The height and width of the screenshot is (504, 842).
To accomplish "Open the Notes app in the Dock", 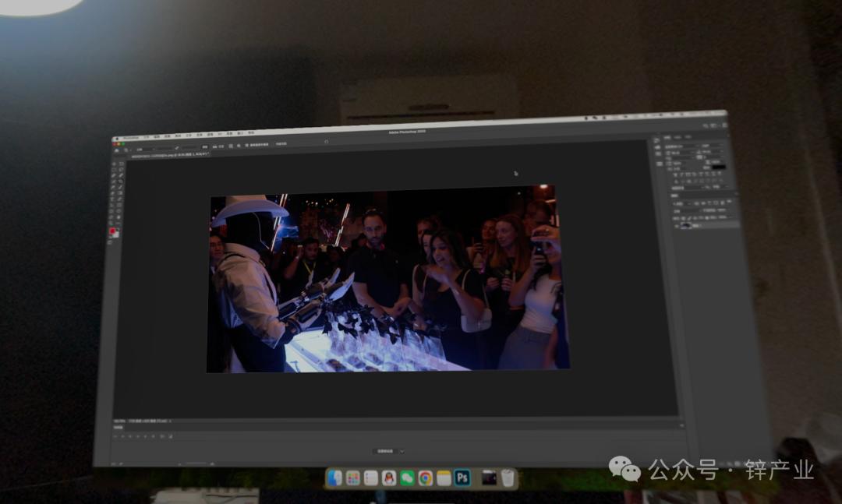I will coord(444,478).
